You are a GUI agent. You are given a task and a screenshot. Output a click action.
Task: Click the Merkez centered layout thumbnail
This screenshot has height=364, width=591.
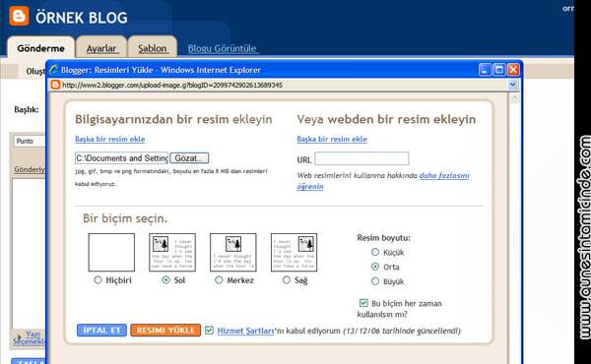coord(233,252)
